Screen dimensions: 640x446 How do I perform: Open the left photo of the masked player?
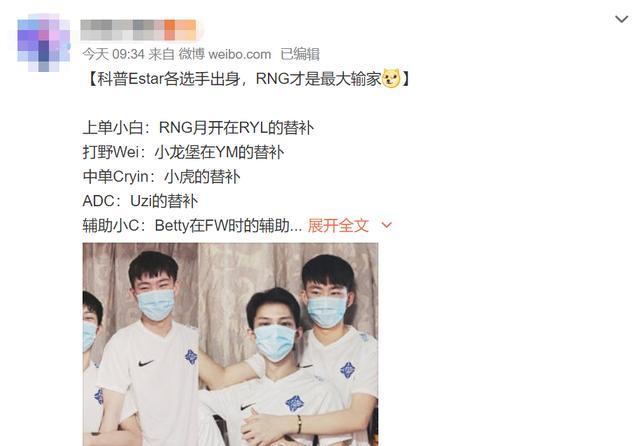(x=140, y=344)
